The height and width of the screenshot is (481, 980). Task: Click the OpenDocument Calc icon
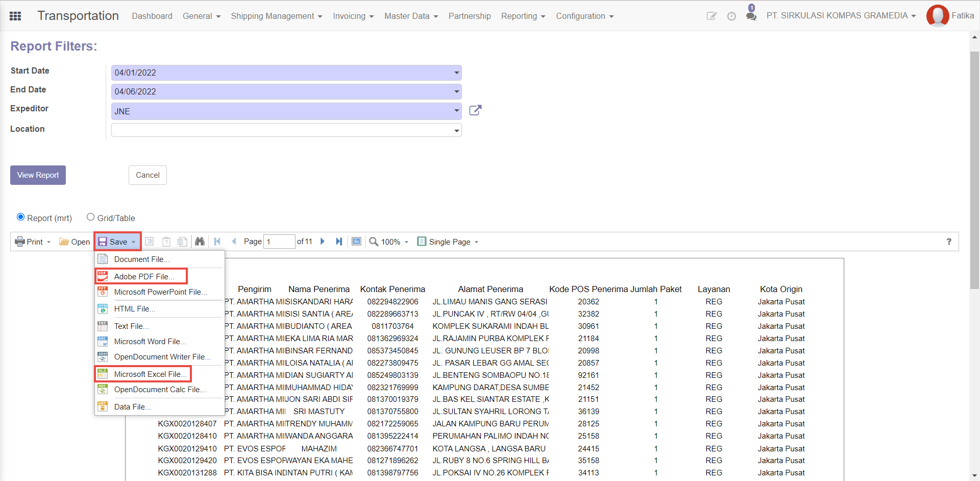tap(103, 389)
